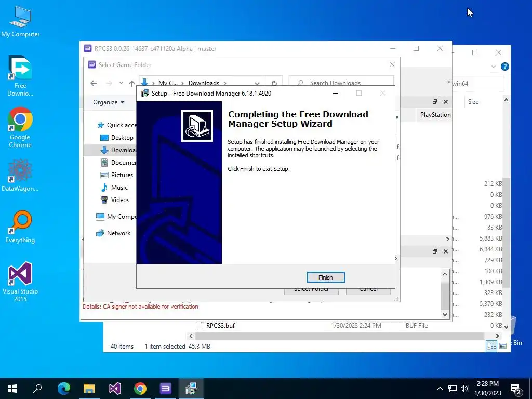Open the notification center icon
The image size is (532, 399).
point(516,389)
